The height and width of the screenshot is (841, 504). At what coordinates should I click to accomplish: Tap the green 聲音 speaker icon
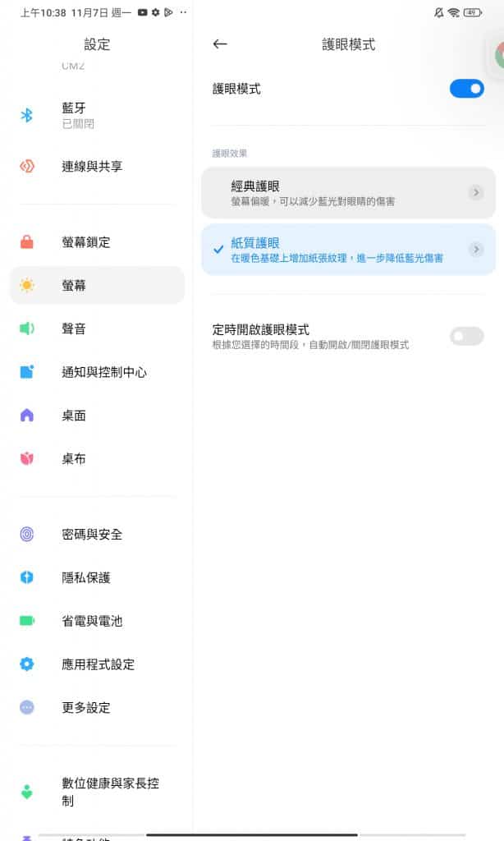[x=26, y=329]
